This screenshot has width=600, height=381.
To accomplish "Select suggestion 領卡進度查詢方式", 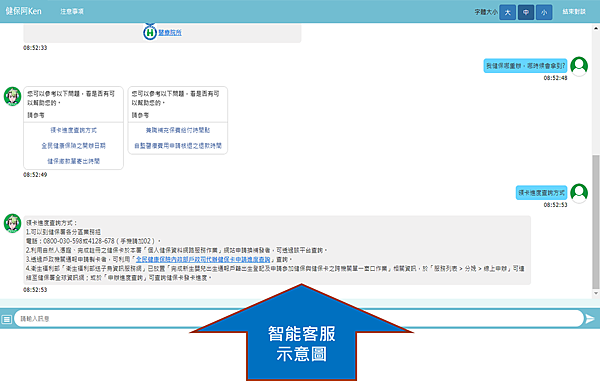I will tap(73, 130).
